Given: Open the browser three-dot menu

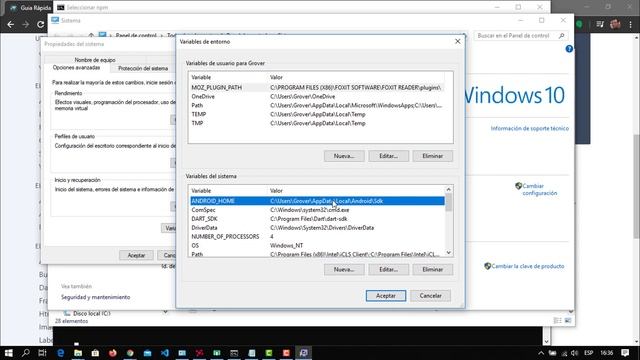Looking at the screenshot, I should (631, 24).
